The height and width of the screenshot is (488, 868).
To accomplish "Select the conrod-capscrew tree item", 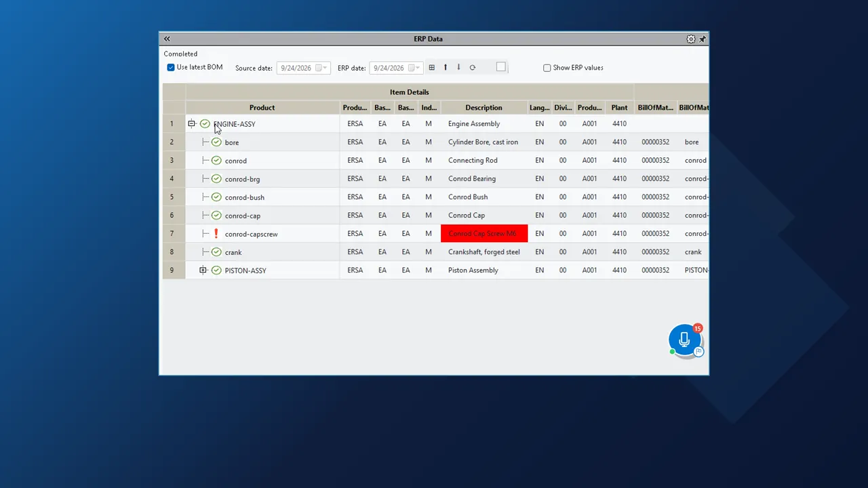I will pos(252,234).
